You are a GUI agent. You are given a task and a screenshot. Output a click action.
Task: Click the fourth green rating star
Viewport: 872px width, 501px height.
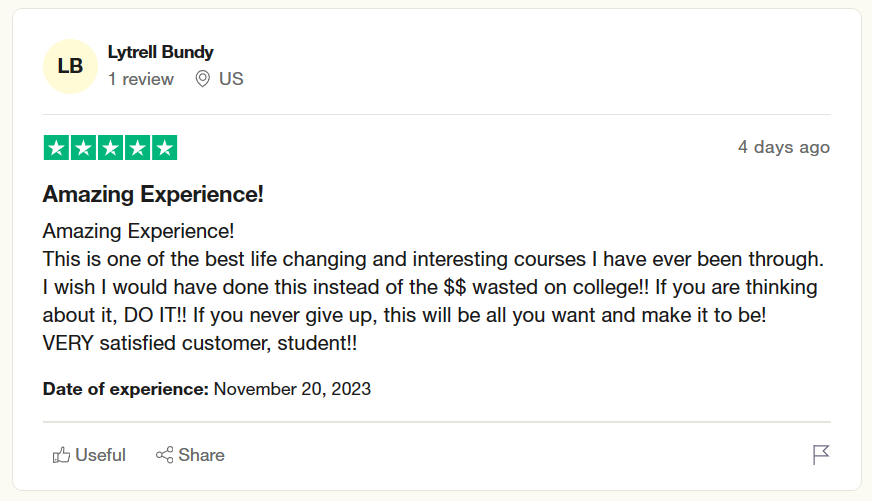pos(137,148)
